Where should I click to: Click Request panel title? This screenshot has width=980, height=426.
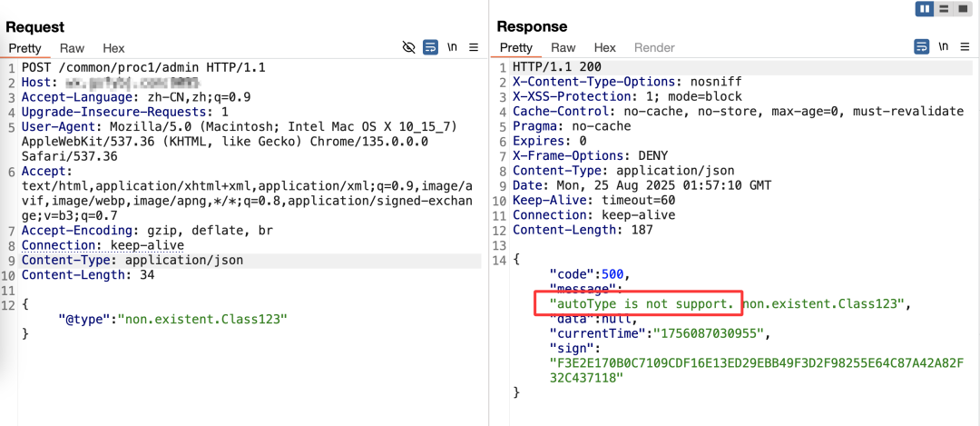[35, 27]
